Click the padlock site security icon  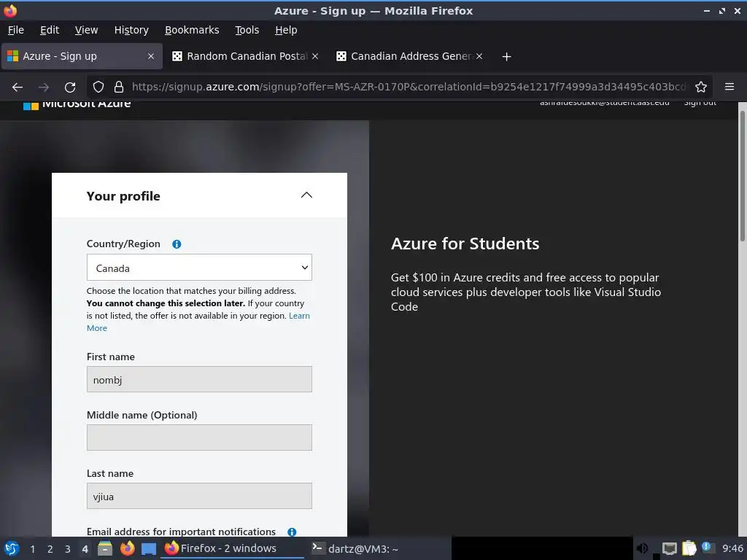[119, 87]
